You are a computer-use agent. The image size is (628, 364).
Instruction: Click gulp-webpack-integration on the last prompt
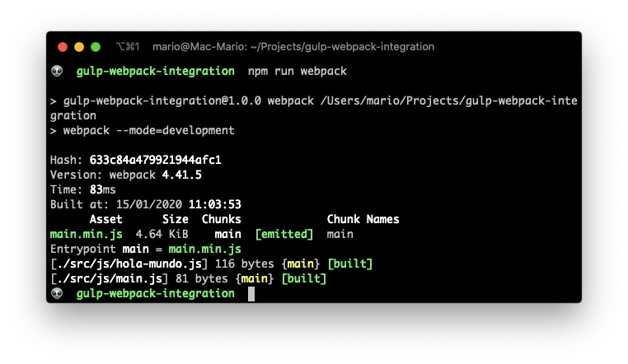tap(156, 294)
